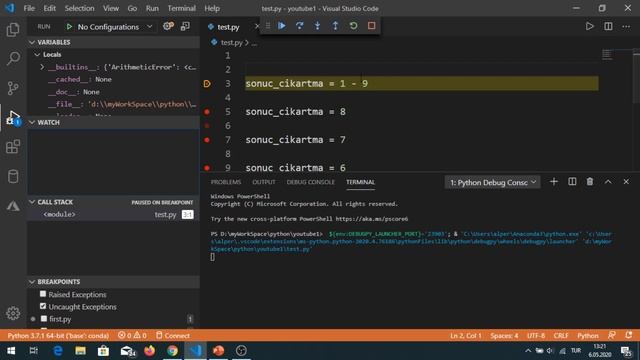Screen dimensions: 640x360
Task: Open the Debug Console icon beside the launch.json gear
Action: (x=185, y=27)
